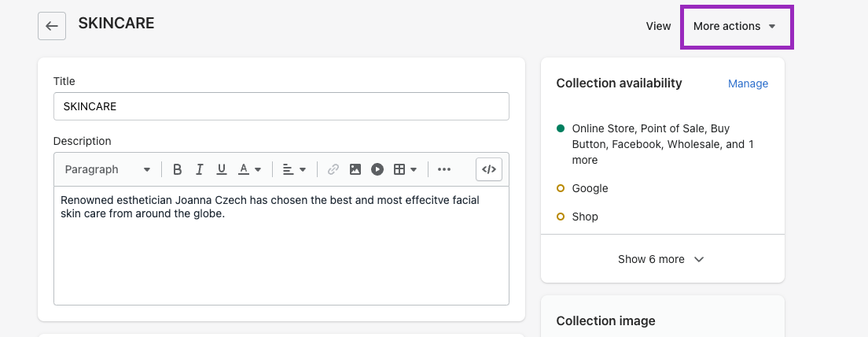
Task: Click Manage for collection availability
Action: tap(748, 83)
